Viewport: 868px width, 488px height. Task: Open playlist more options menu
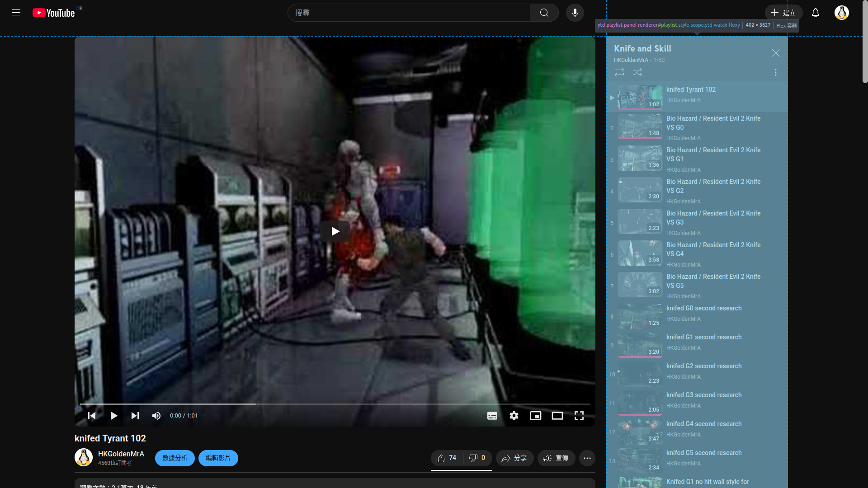[x=776, y=72]
